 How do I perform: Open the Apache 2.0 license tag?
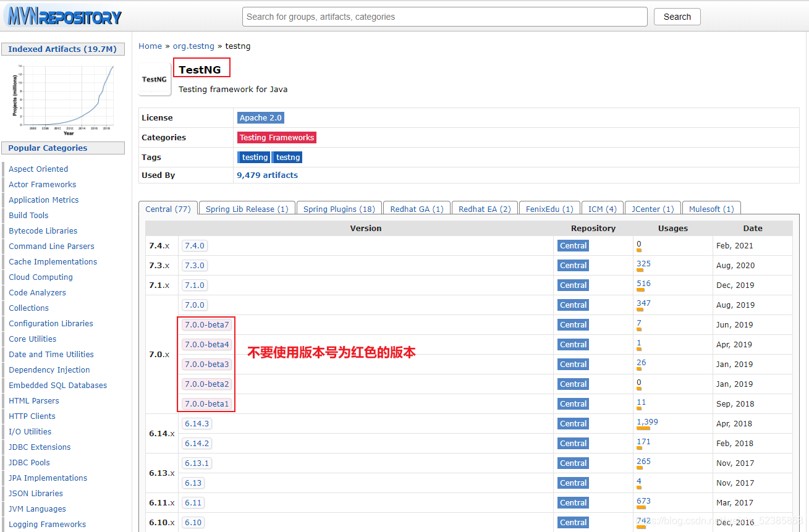[261, 117]
